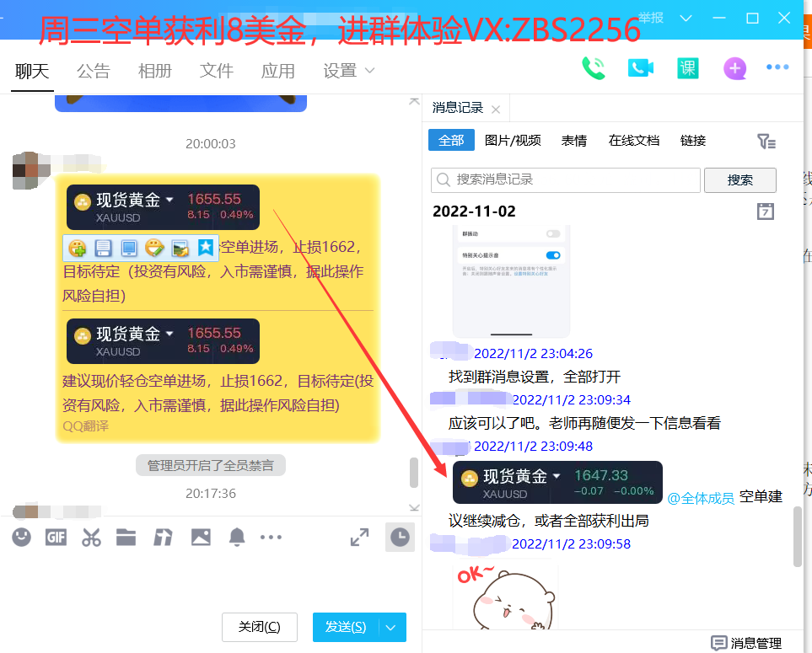The height and width of the screenshot is (653, 812).
Task: Start a group voice call with the green phone icon
Action: pyautogui.click(x=594, y=68)
